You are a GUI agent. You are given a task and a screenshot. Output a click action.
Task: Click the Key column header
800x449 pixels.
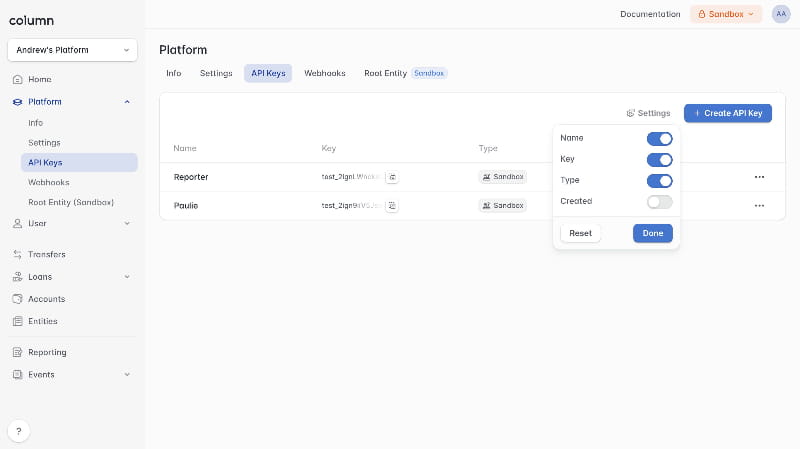coord(329,148)
